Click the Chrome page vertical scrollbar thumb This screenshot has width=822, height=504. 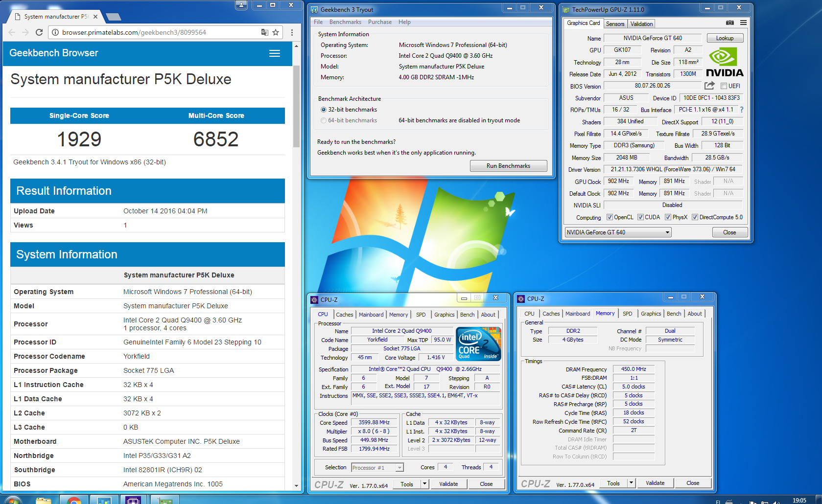coord(296,106)
